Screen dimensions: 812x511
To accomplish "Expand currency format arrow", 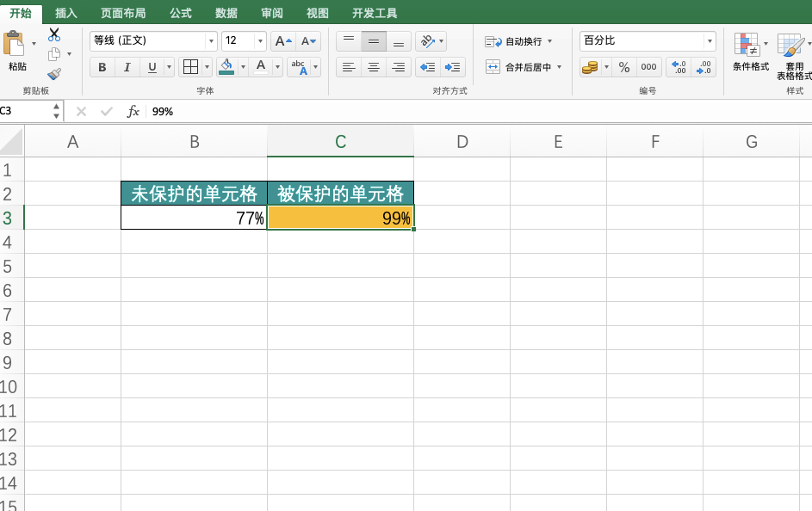I will pyautogui.click(x=606, y=67).
